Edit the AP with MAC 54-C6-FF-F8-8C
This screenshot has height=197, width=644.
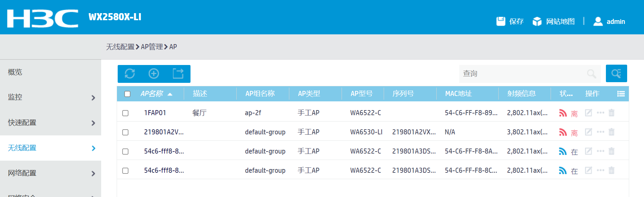pos(588,170)
